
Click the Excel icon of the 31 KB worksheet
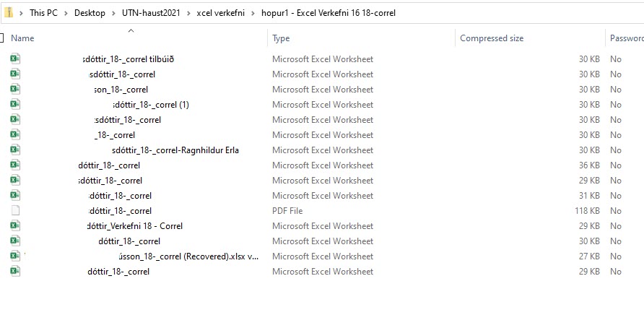click(15, 196)
